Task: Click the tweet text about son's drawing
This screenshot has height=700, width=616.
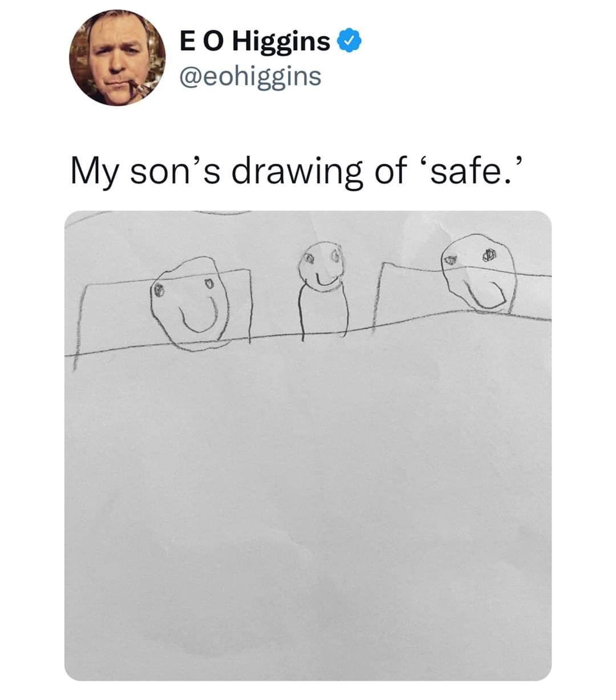Action: pyautogui.click(x=295, y=172)
